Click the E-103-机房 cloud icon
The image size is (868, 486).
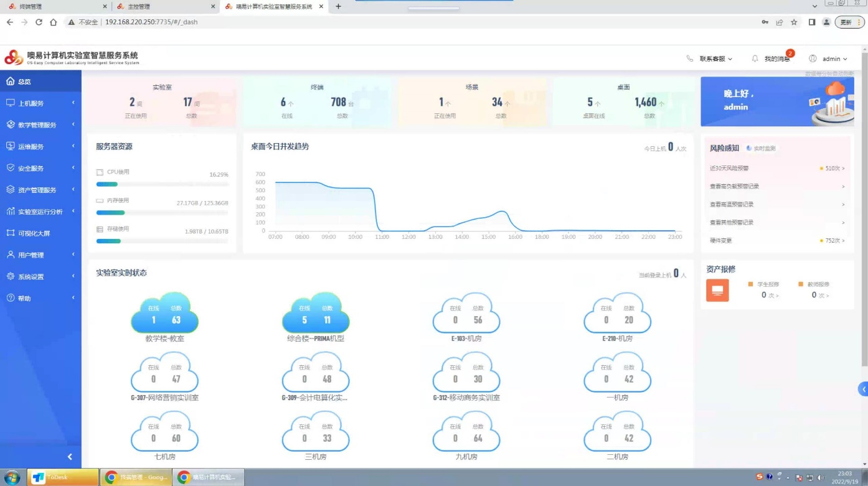point(466,314)
